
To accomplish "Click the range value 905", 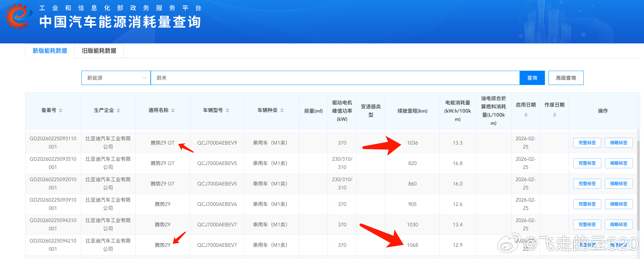I will [x=412, y=204].
